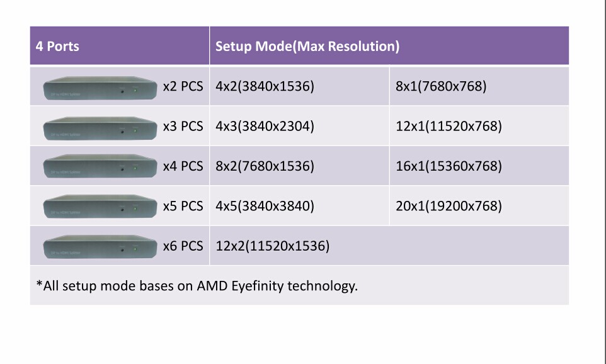
Task: Click the x6 PCS label
Action: [x=183, y=246]
